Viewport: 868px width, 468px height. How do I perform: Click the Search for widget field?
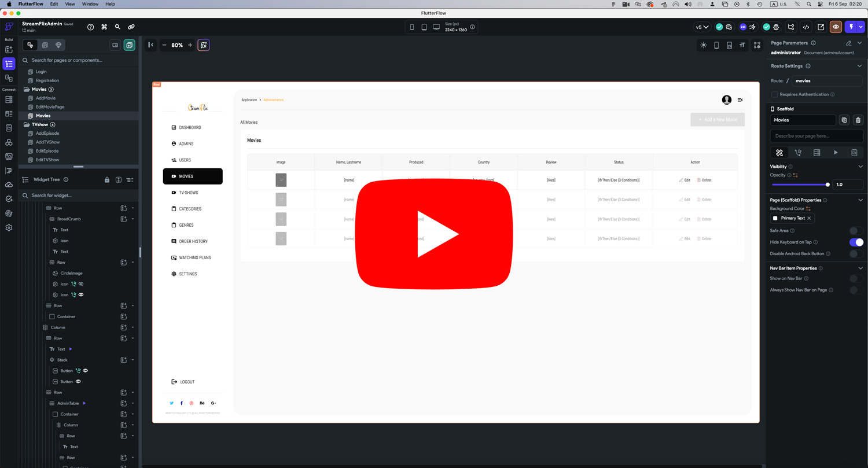pyautogui.click(x=79, y=196)
